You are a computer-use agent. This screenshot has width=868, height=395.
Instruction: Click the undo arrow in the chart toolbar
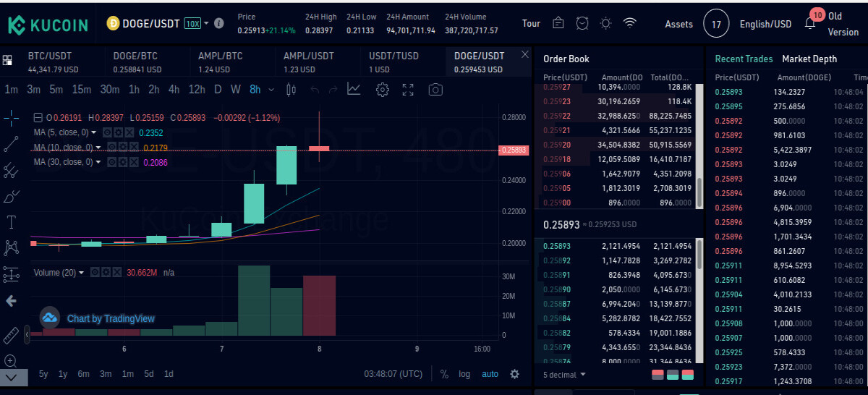tap(315, 90)
